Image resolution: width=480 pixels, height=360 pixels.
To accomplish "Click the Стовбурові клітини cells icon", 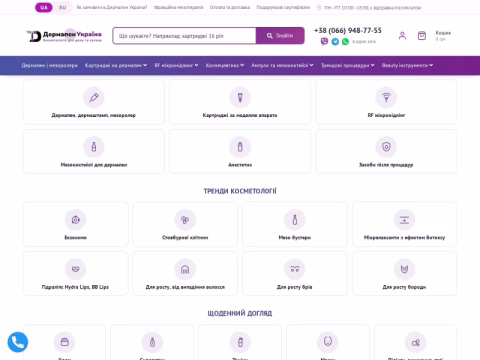I will click(x=185, y=220).
